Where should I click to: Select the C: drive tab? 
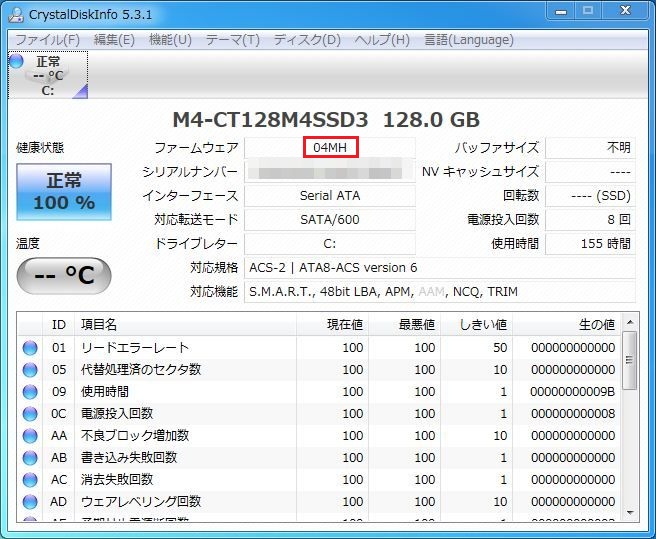tap(48, 75)
